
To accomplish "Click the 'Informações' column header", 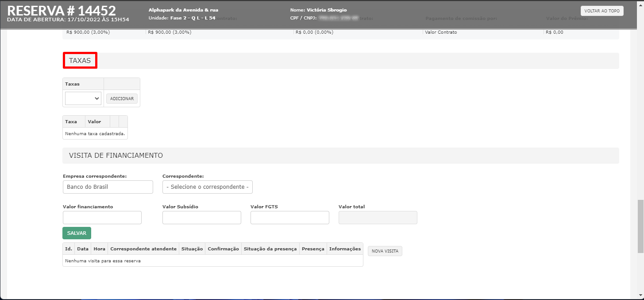I will (x=345, y=249).
